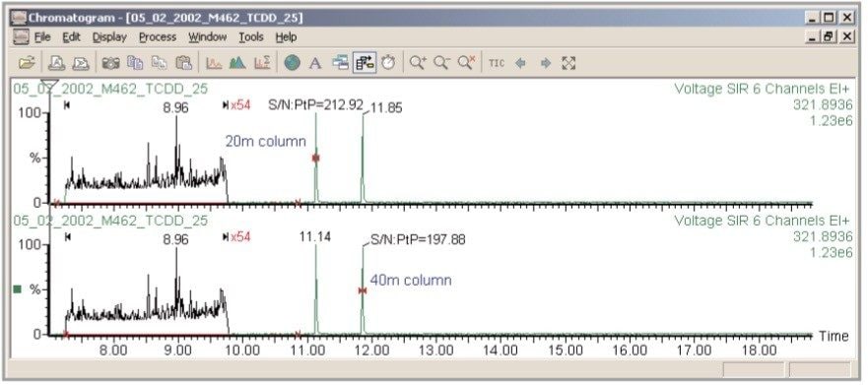This screenshot has height=385, width=868.
Task: Click the red peak integrate icon
Action: click(x=214, y=63)
